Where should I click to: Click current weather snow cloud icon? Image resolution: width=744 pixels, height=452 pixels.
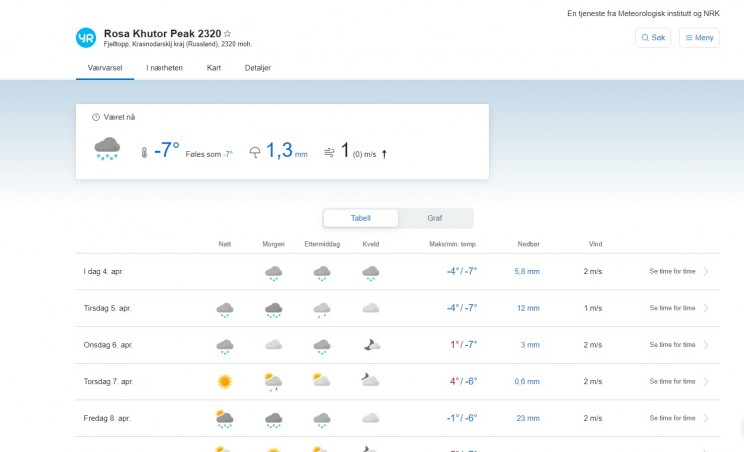coord(107,148)
